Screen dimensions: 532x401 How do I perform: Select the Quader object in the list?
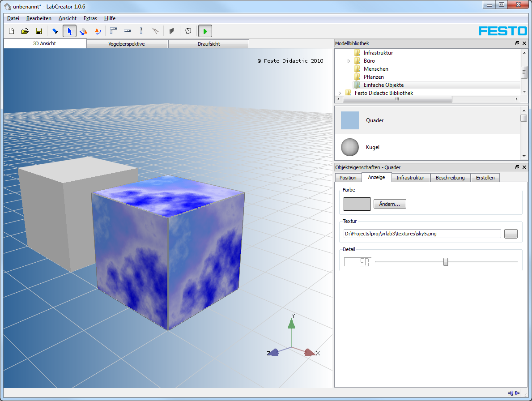[427, 120]
